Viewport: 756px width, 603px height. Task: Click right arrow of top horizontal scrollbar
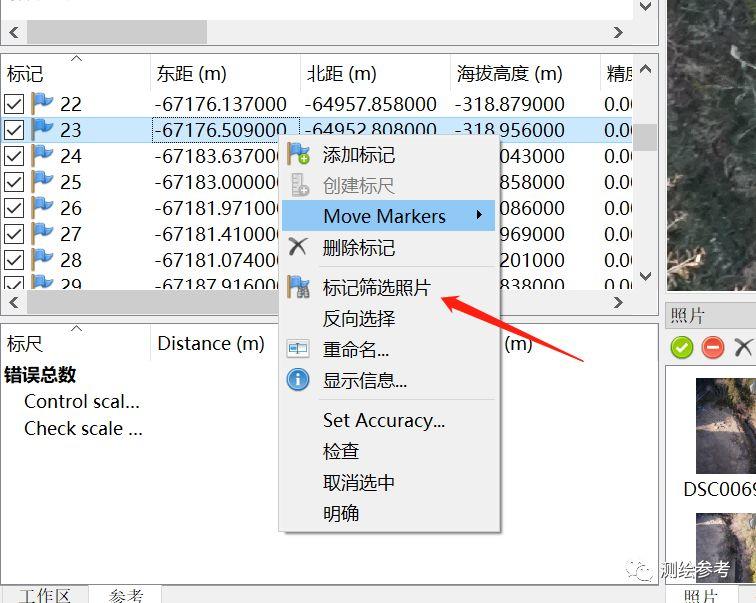pyautogui.click(x=618, y=33)
